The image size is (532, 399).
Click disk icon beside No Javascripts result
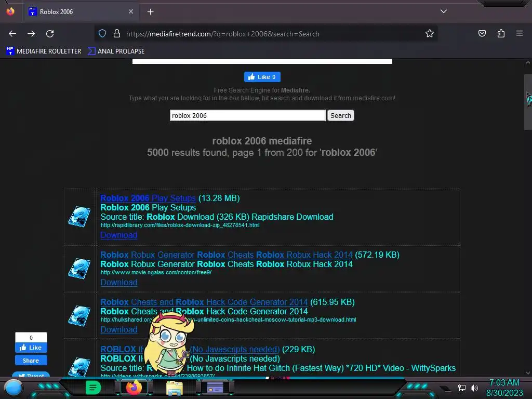[x=79, y=367]
